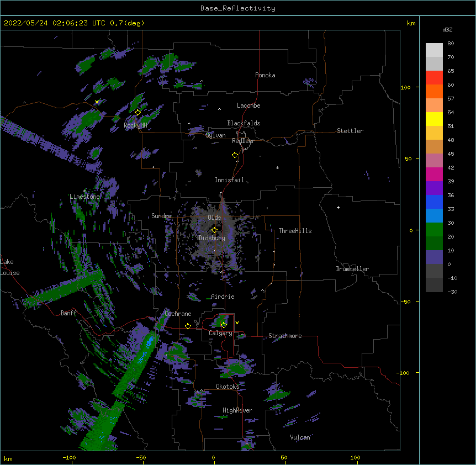Click the -50 tick on bottom axis

(141, 457)
